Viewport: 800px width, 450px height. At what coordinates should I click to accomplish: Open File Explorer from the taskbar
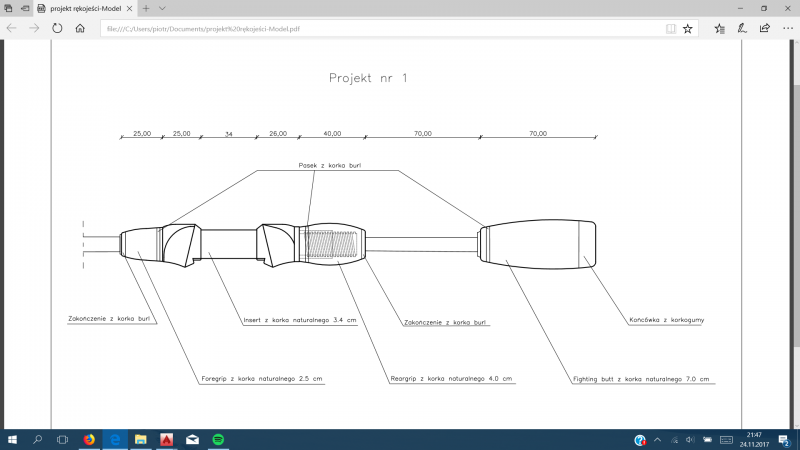coord(141,439)
